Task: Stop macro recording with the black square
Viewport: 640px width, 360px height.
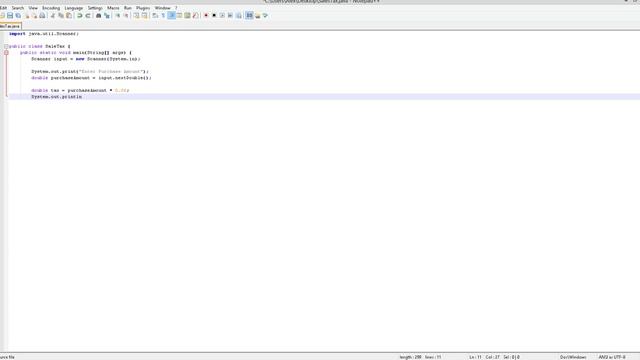Action: pyautogui.click(x=214, y=16)
